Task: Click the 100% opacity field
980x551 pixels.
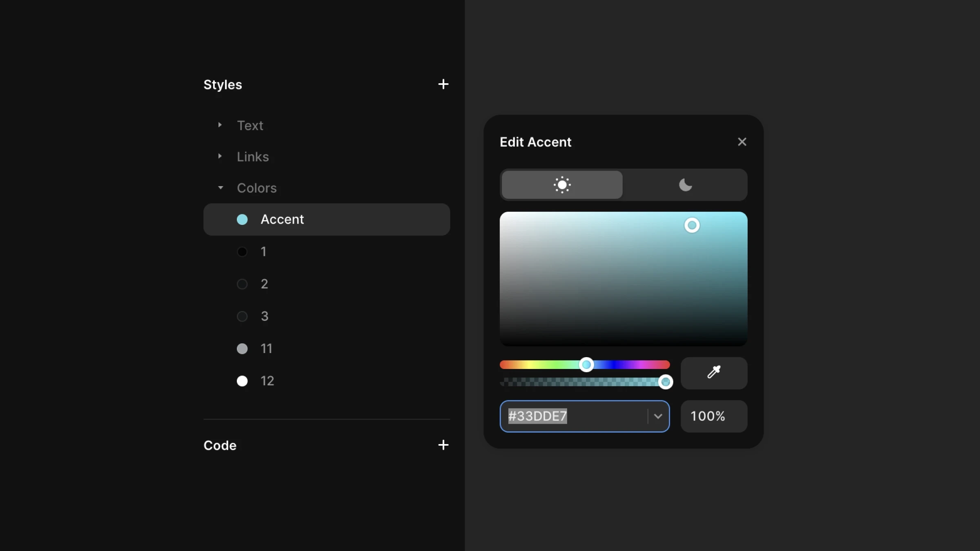Action: point(713,416)
